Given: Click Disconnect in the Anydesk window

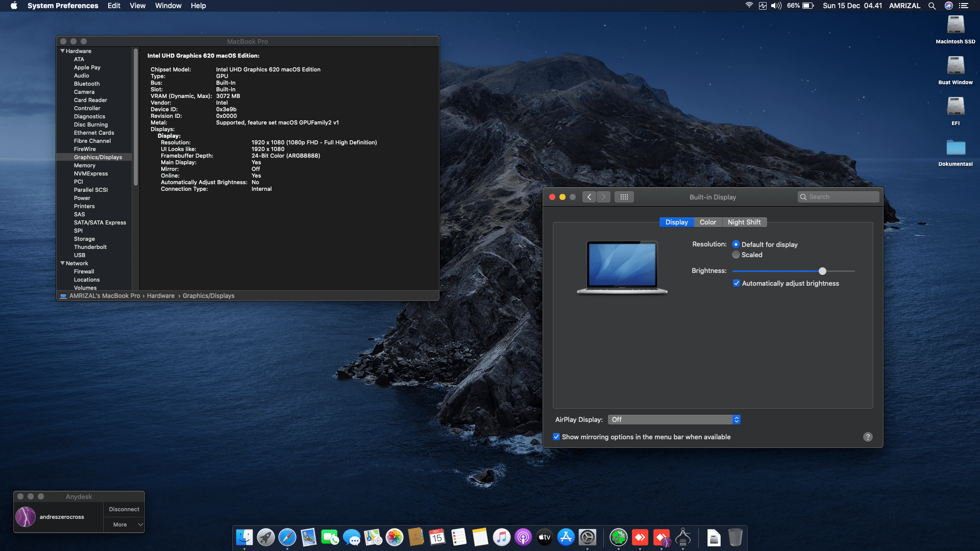Looking at the screenshot, I should click(x=124, y=509).
